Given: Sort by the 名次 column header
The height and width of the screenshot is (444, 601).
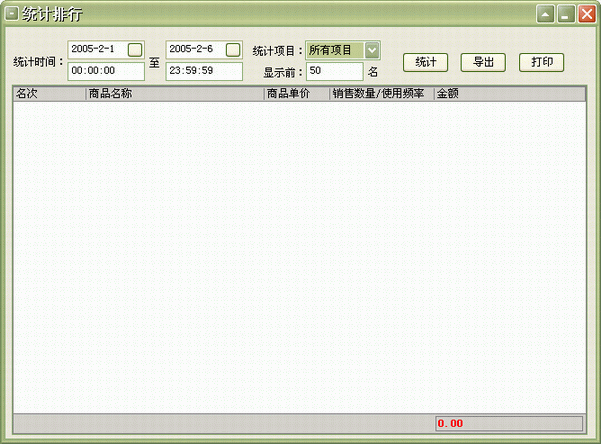Looking at the screenshot, I should [49, 94].
